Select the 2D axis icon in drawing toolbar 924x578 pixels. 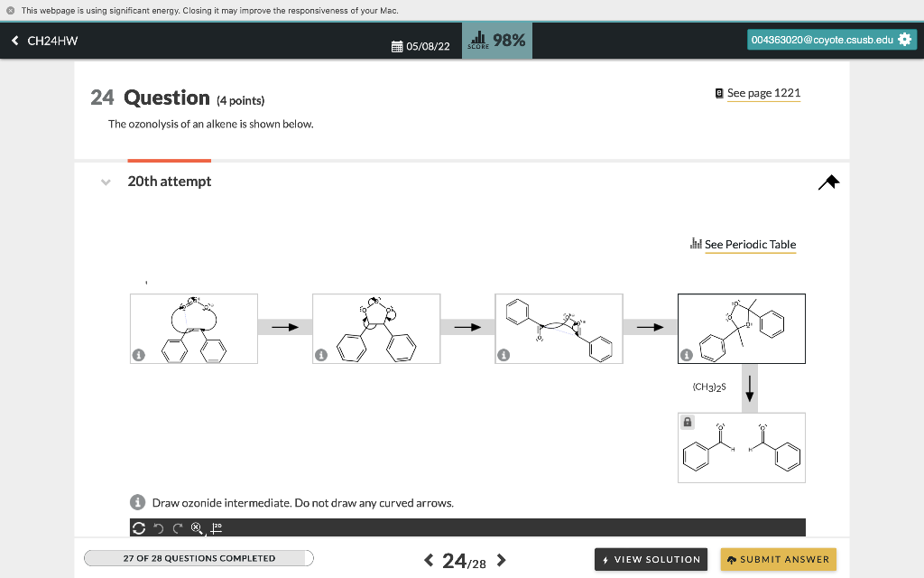[x=215, y=527]
